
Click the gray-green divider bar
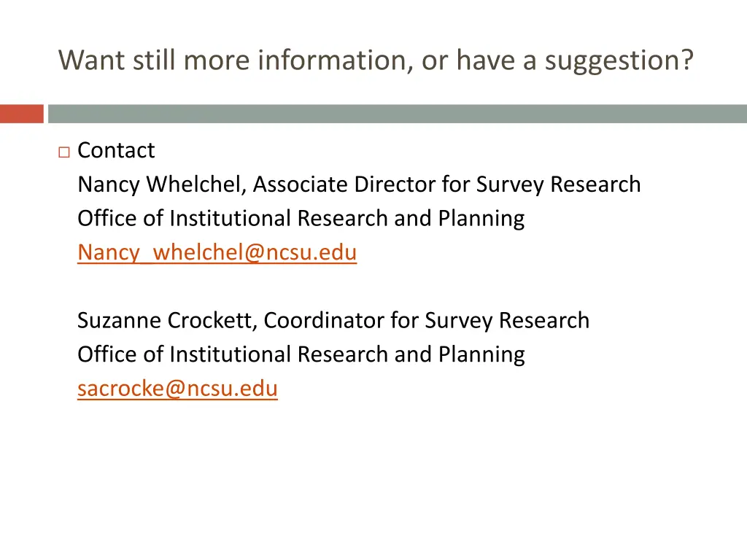(398, 114)
